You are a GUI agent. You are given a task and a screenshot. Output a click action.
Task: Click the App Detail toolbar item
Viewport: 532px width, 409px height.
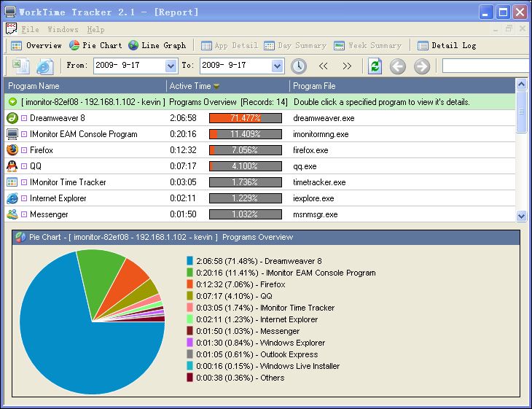(x=230, y=45)
